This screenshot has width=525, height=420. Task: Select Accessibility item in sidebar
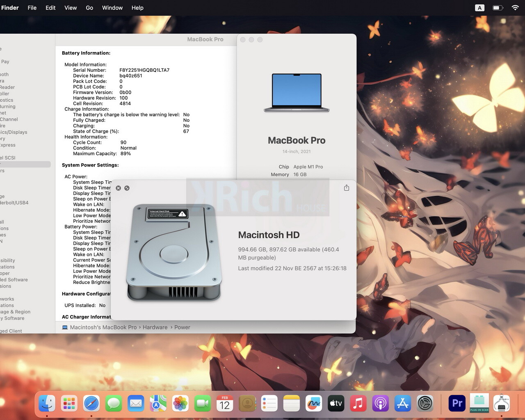click(7, 260)
